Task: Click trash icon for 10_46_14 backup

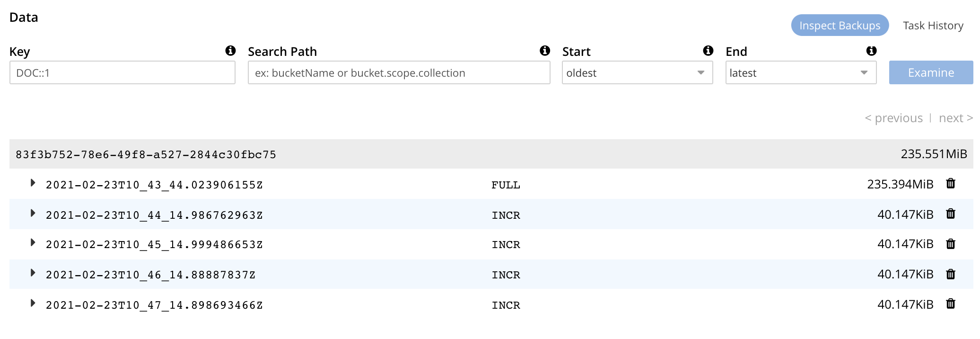Action: [x=950, y=274]
